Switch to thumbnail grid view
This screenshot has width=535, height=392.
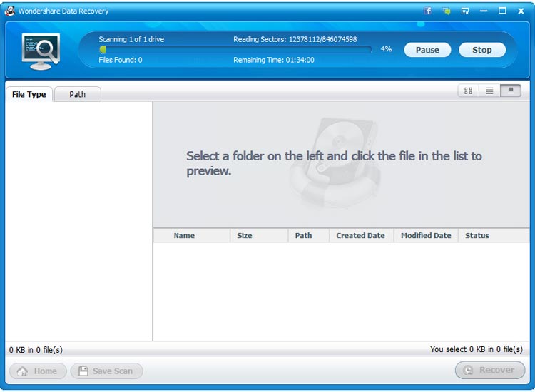(468, 91)
